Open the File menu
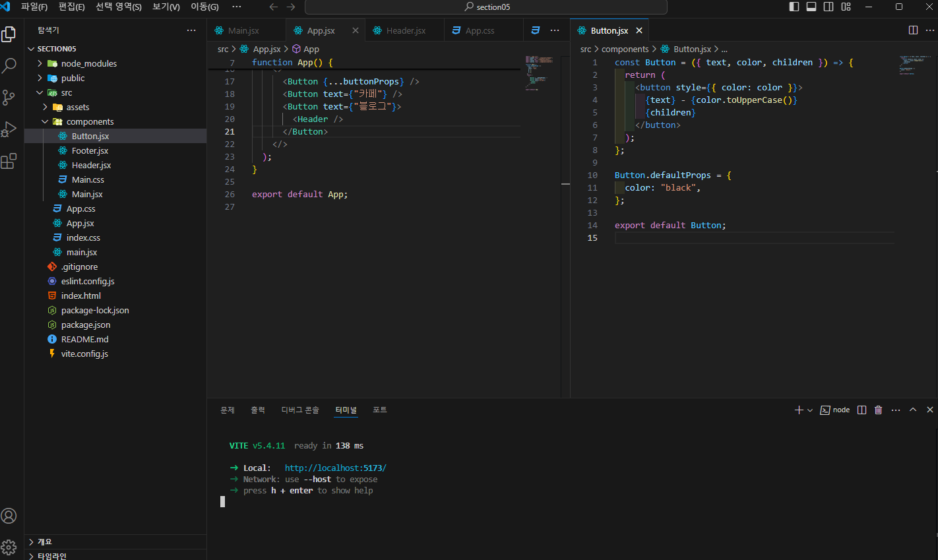 34,7
